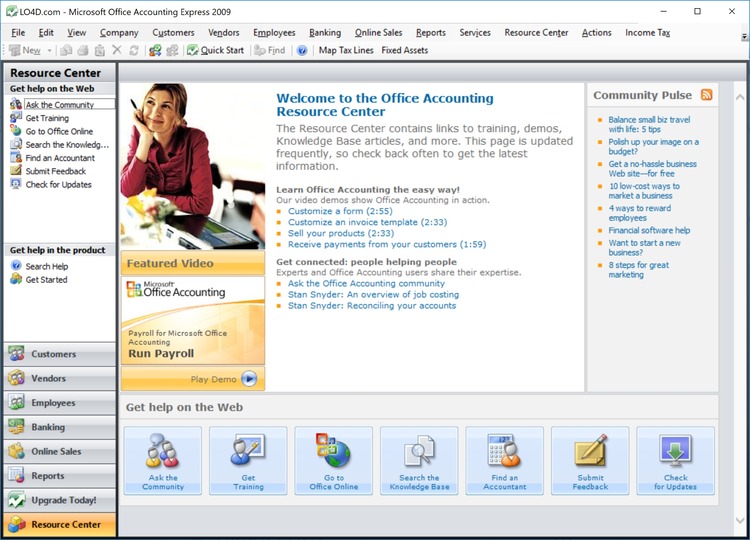Click the large Get Training tile icon
The image size is (750, 540).
(248, 450)
